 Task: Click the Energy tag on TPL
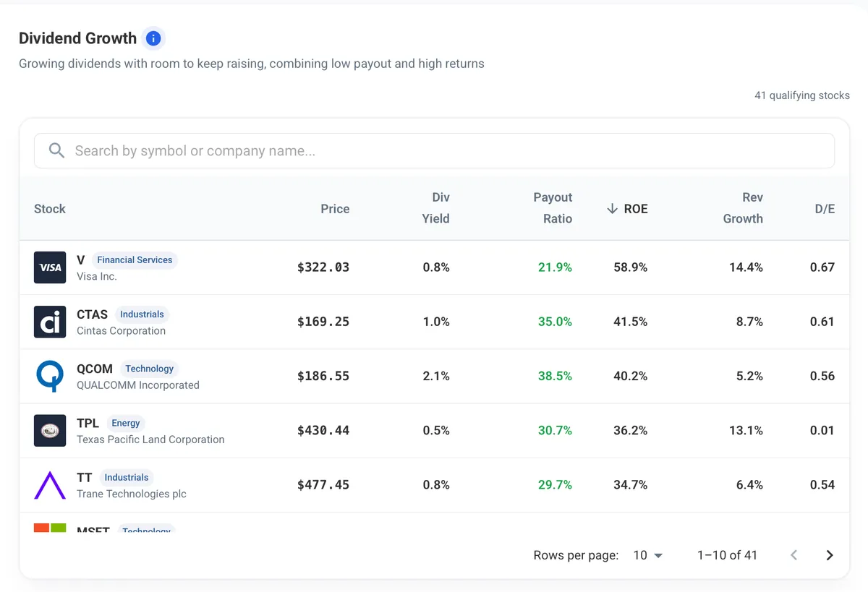tap(126, 423)
